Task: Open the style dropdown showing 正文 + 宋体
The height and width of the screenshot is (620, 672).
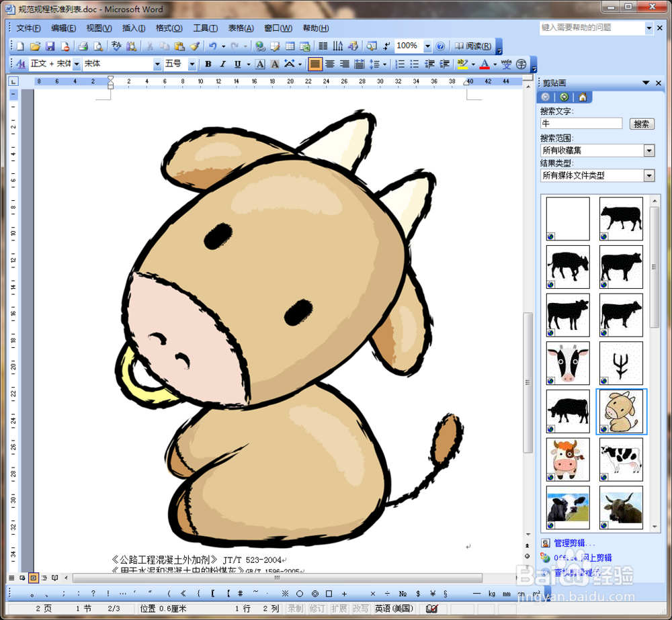Action: pyautogui.click(x=77, y=64)
